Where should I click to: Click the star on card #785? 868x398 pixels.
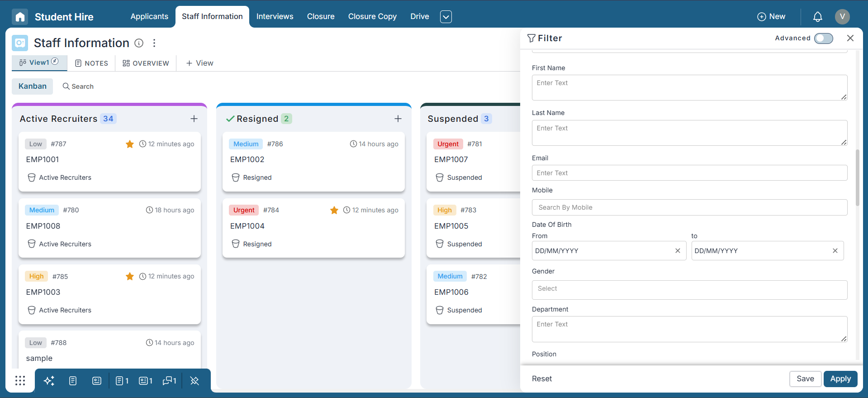coord(130,276)
